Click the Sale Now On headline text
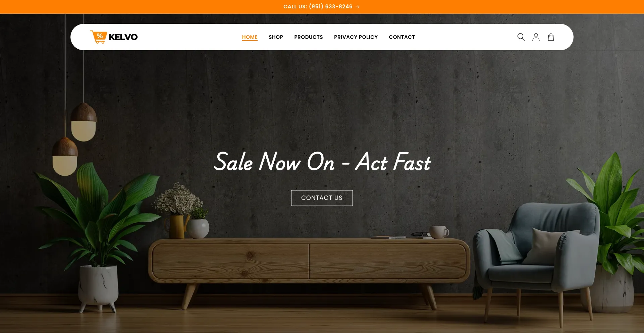Image resolution: width=644 pixels, height=333 pixels. (x=322, y=162)
